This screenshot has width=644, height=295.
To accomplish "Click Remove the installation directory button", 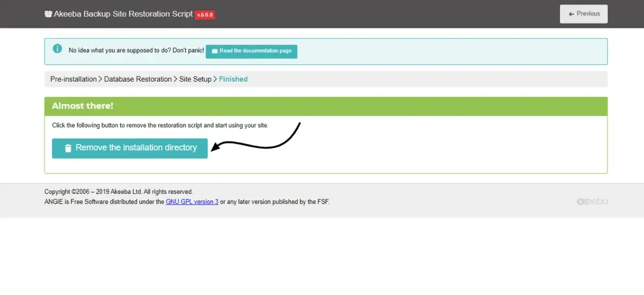I will click(x=130, y=148).
